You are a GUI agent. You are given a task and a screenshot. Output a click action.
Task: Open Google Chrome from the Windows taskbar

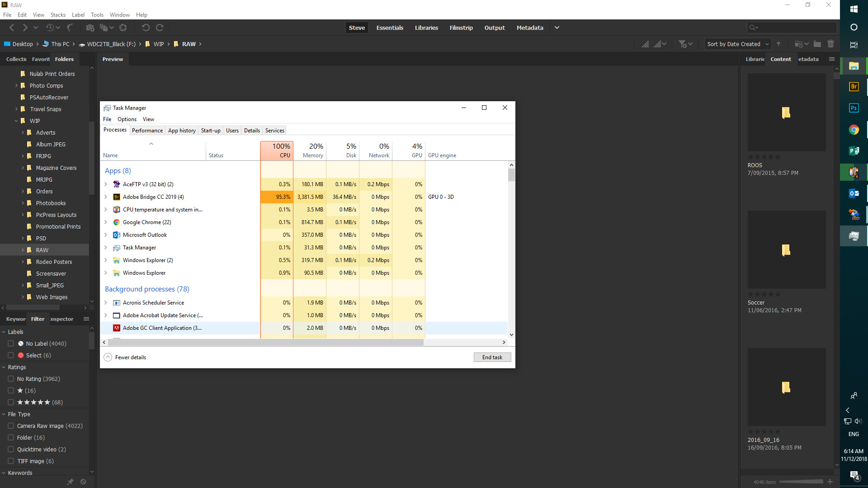(854, 130)
